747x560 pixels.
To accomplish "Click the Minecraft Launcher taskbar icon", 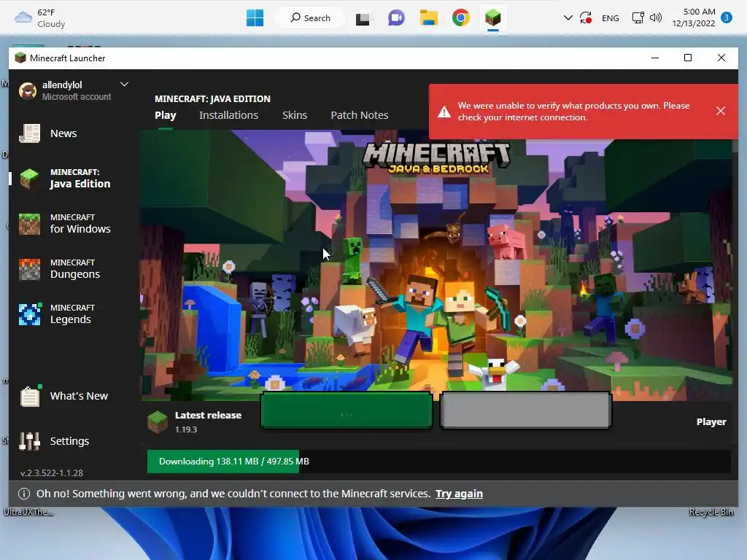I will [493, 18].
